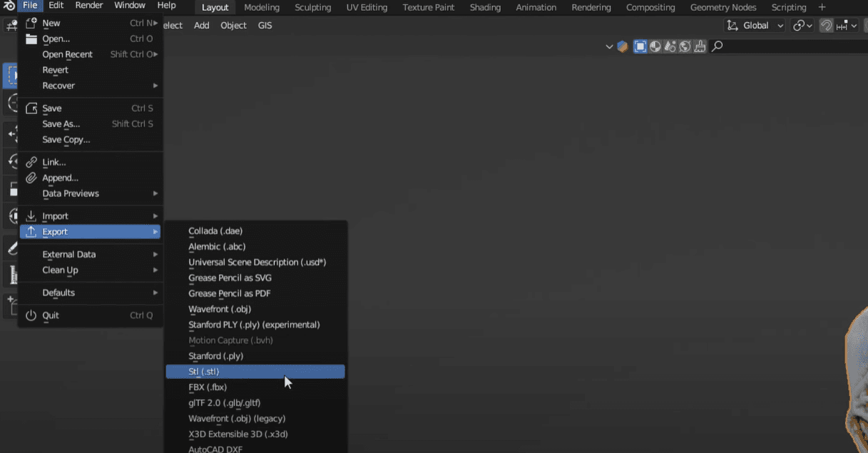868x453 pixels.
Task: Export as glTF 2.0 (.glb/.gltf)
Action: [255, 403]
